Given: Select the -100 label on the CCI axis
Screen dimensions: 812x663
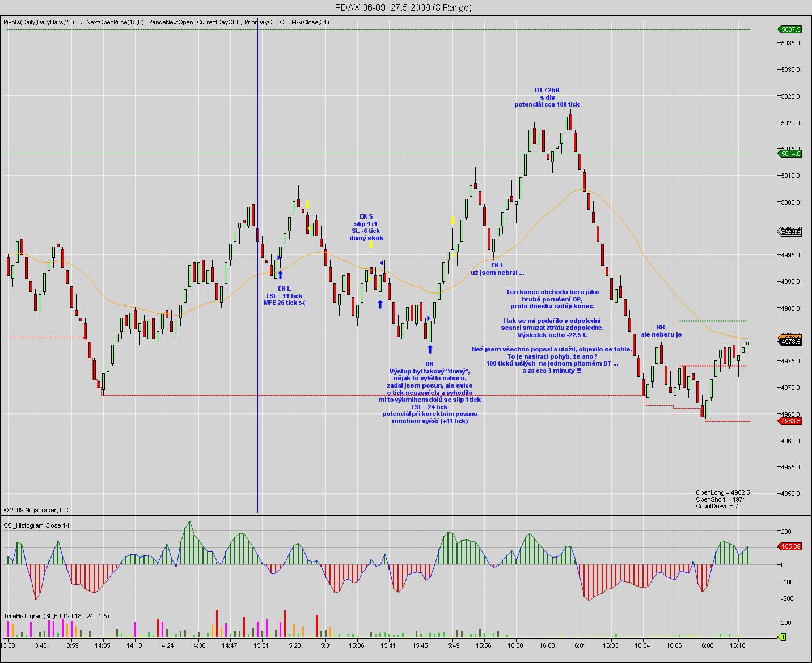Looking at the screenshot, I should (786, 582).
